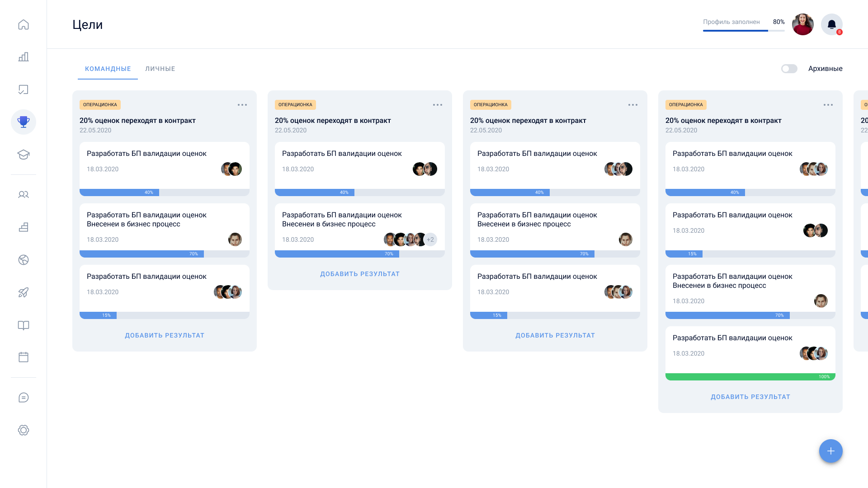
Task: Click the +2 participants avatar badge
Action: tap(430, 239)
